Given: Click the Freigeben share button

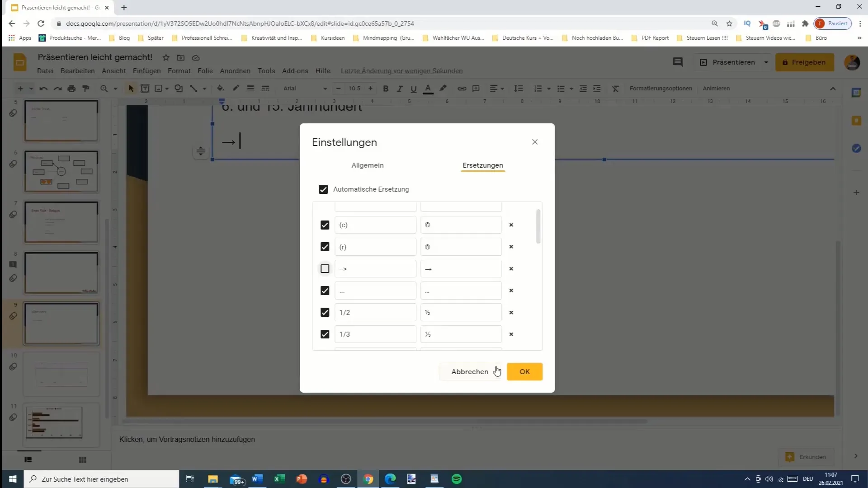Looking at the screenshot, I should [804, 62].
